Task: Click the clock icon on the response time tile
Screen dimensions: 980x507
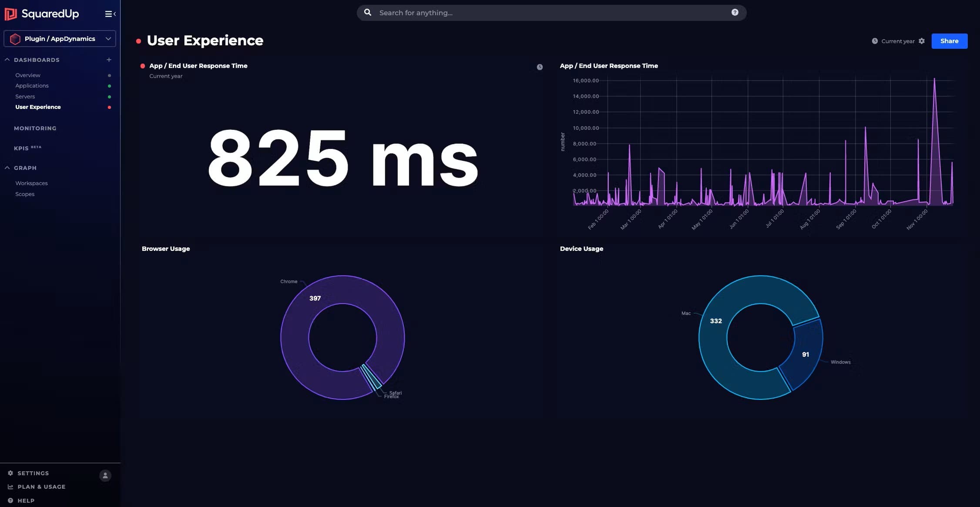Action: (539, 67)
